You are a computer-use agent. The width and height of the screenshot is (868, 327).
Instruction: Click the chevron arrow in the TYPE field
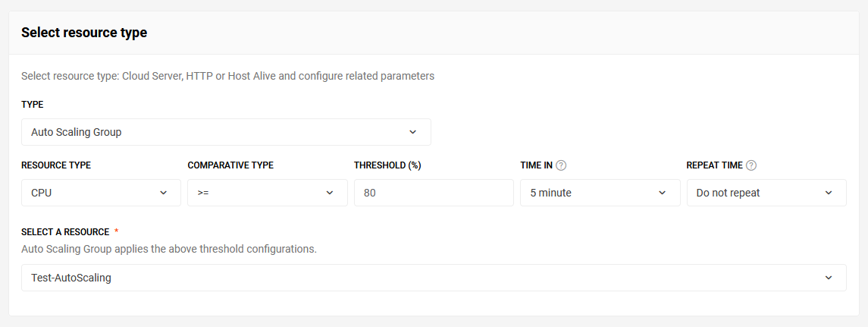tap(412, 132)
